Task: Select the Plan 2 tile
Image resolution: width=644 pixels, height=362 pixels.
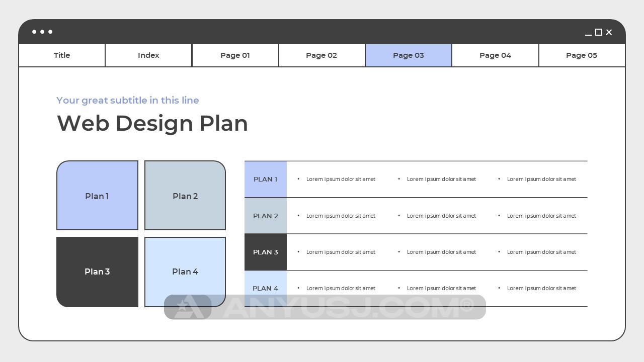Action: (185, 196)
